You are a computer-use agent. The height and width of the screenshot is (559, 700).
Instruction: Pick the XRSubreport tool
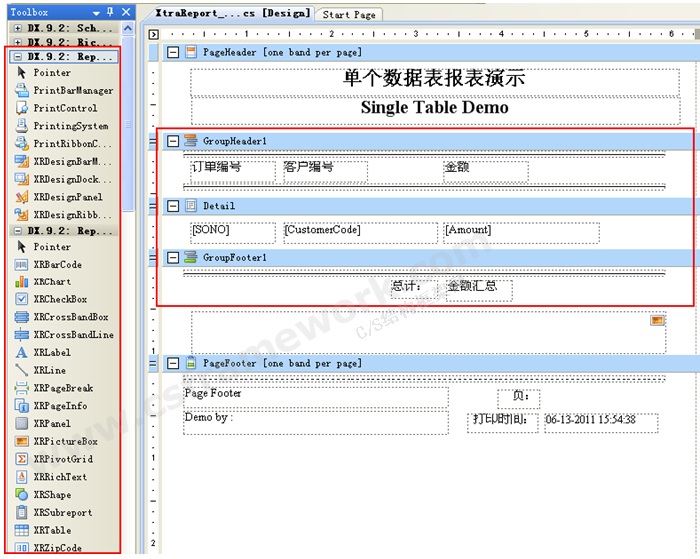[x=62, y=512]
